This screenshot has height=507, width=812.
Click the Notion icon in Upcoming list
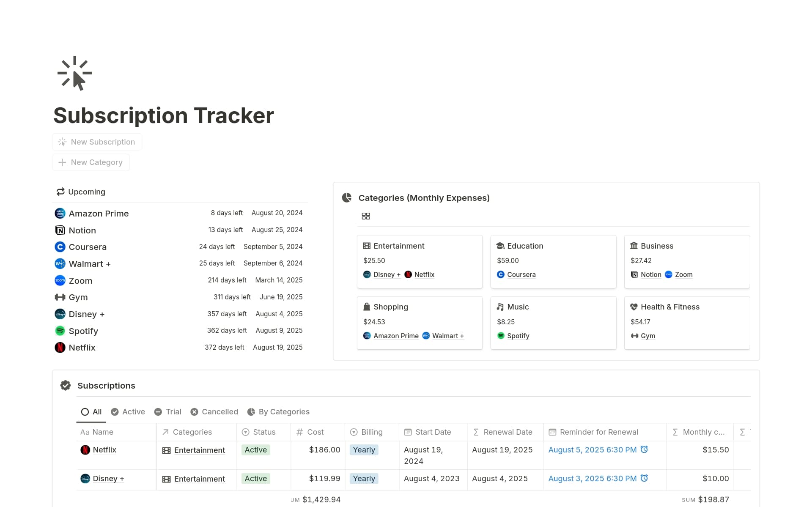(60, 230)
